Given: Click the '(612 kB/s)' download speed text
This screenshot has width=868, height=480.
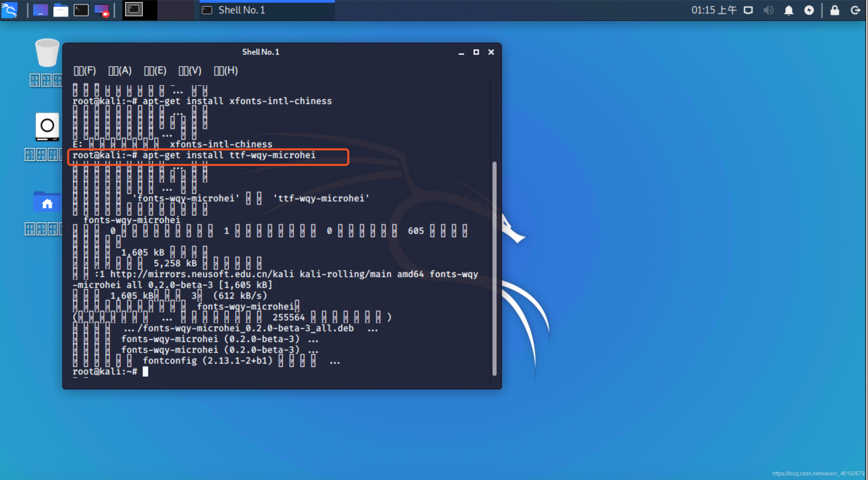Looking at the screenshot, I should 240,296.
